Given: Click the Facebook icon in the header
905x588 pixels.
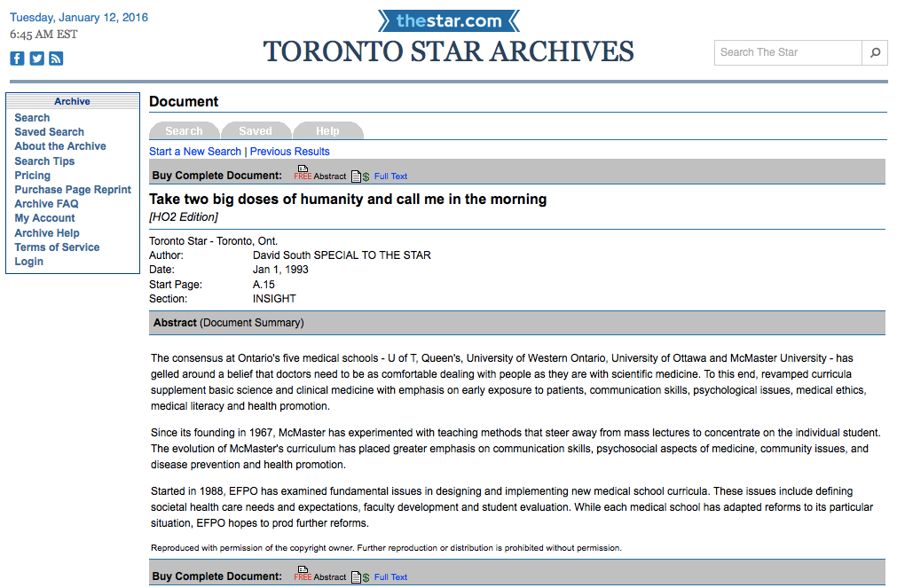Looking at the screenshot, I should [17, 59].
